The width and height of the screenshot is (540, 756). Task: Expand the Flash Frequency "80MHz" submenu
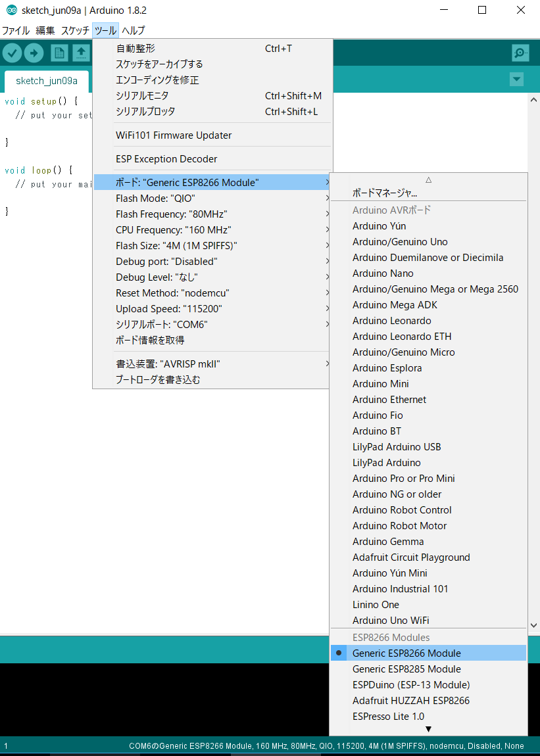point(213,214)
